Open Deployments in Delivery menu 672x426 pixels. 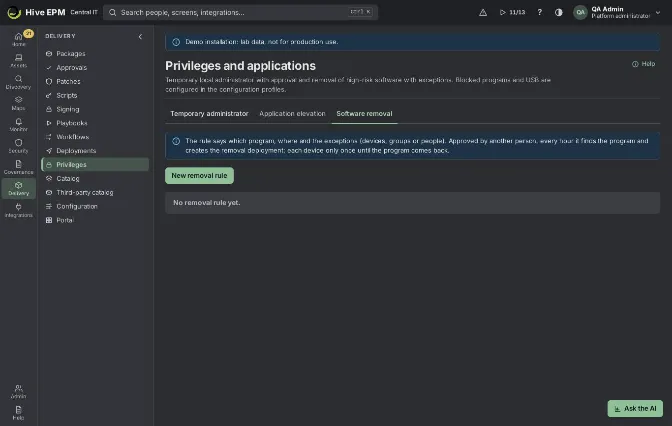pos(95,150)
